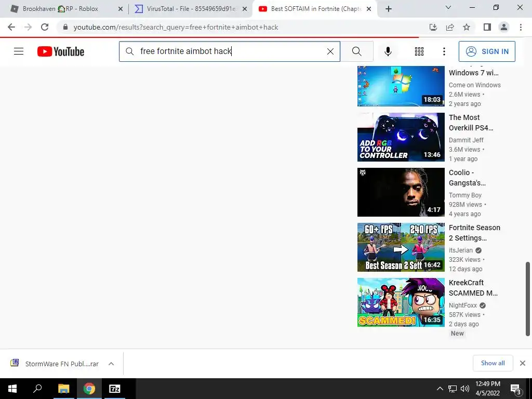Visit Tommy Boy channel

(465, 195)
